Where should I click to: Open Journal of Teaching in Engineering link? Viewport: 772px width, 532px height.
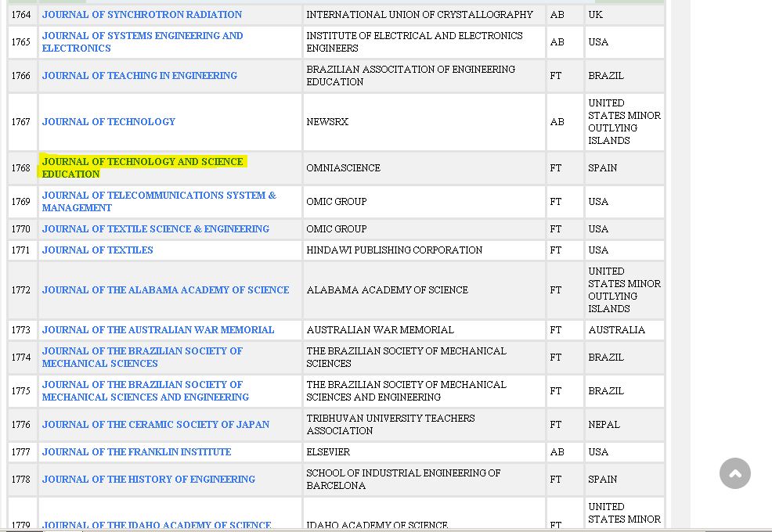click(139, 76)
